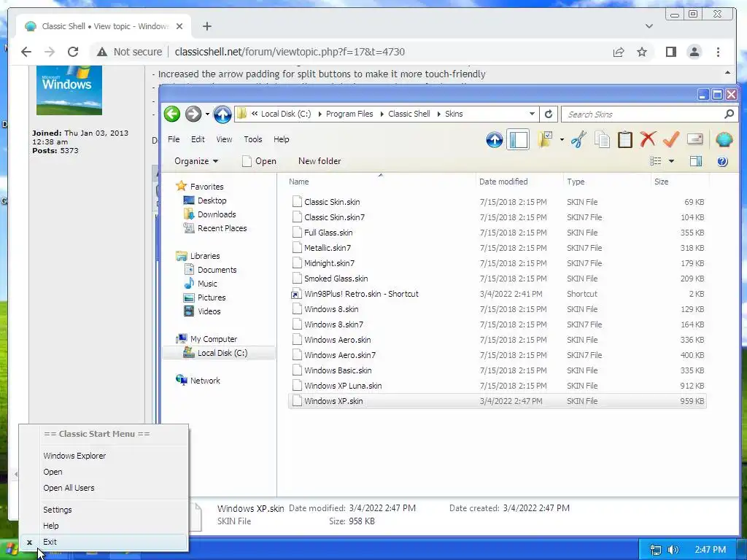Click the browser Back arrow
Screen dimensions: 747x560
pos(26,52)
